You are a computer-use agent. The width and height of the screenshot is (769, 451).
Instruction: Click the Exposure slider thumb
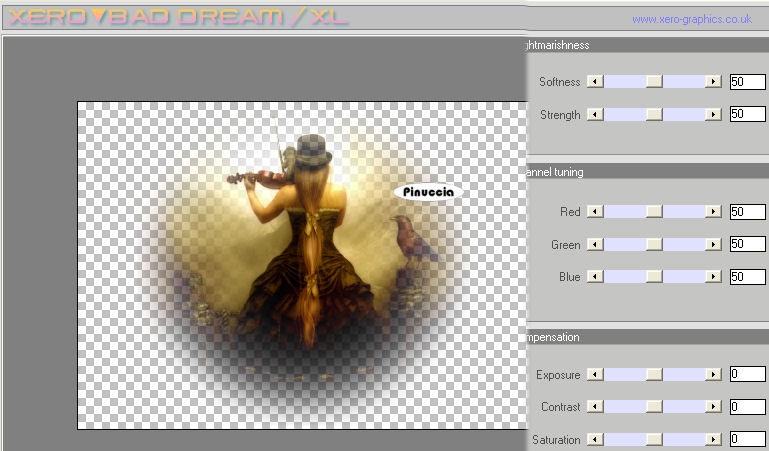point(654,375)
